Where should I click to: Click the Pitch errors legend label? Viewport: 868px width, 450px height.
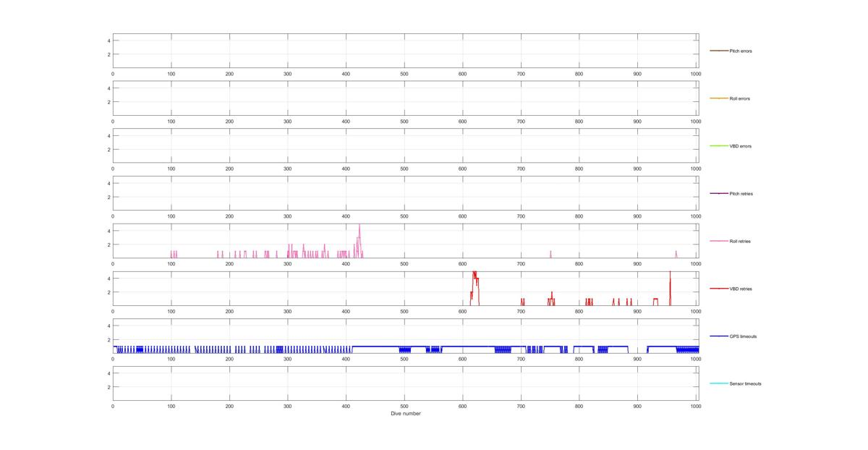[x=741, y=51]
